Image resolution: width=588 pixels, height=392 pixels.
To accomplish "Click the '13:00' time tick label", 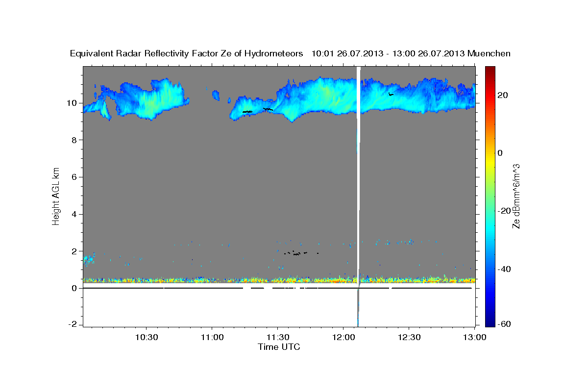I will tap(475, 337).
